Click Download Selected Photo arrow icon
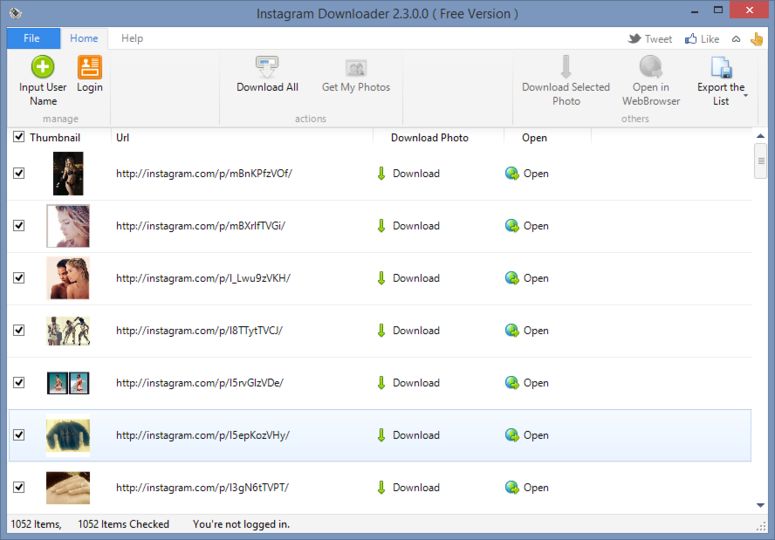Screen dimensions: 775x540 566,67
